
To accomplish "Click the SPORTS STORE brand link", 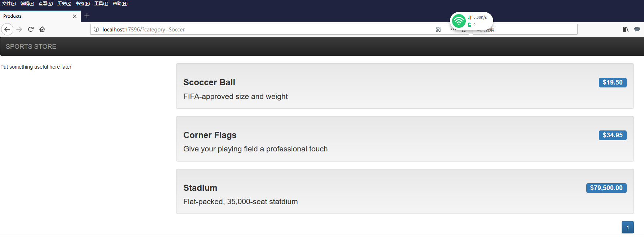I will pyautogui.click(x=31, y=47).
